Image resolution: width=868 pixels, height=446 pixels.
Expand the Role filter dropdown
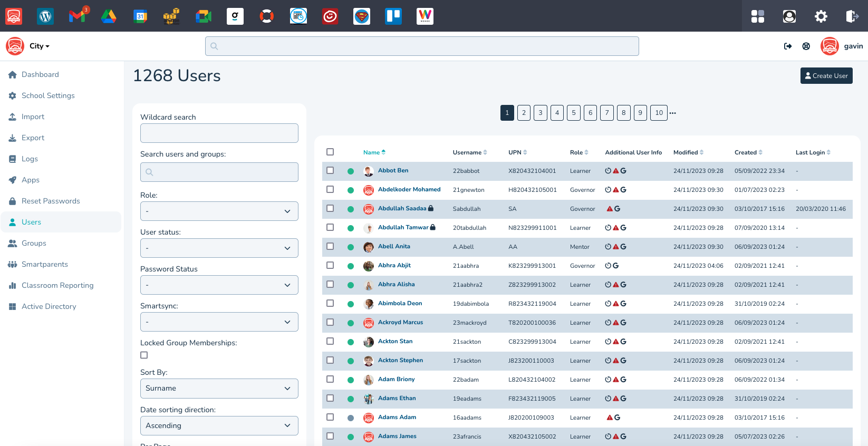[x=219, y=211]
